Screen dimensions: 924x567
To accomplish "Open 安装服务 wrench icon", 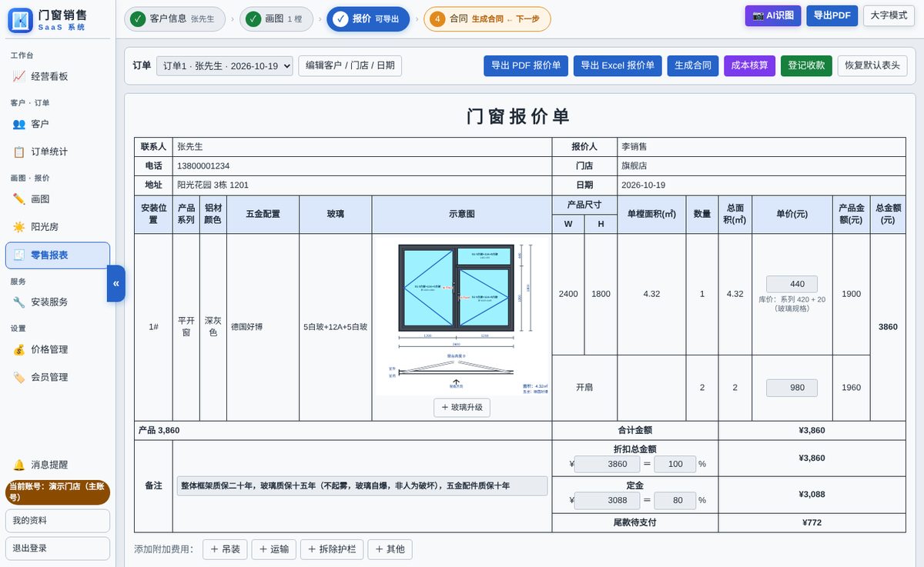I will [19, 302].
